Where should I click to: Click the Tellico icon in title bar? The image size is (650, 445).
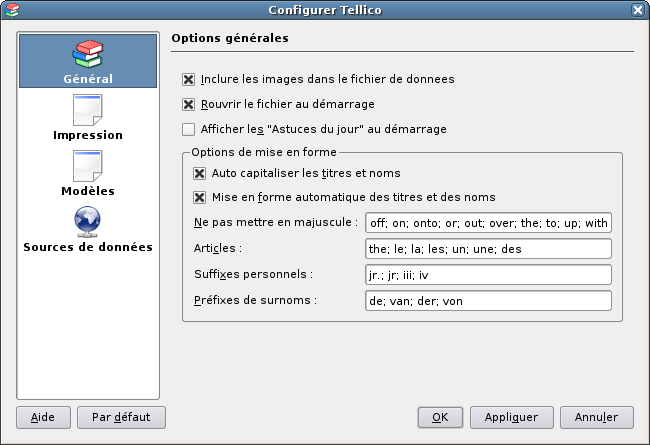coord(12,10)
